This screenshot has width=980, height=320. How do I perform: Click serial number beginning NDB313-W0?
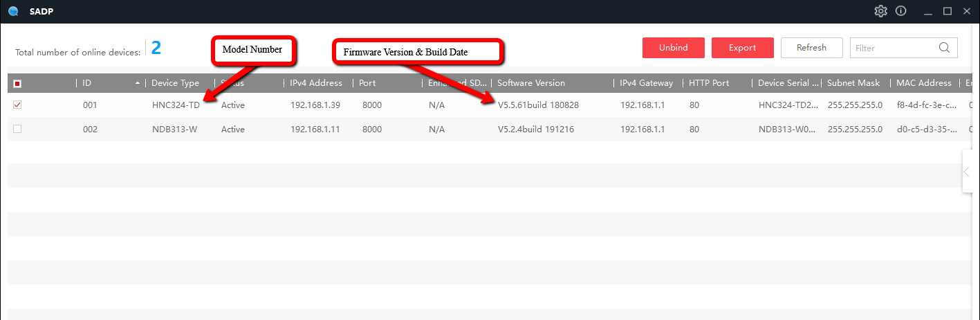pyautogui.click(x=788, y=129)
